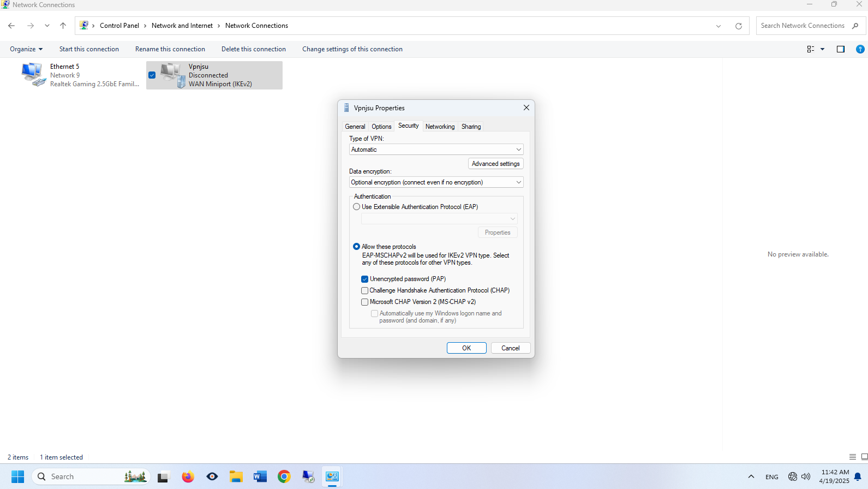Viewport: 868px width, 489px height.
Task: Open the Data encryption dropdown
Action: click(436, 182)
